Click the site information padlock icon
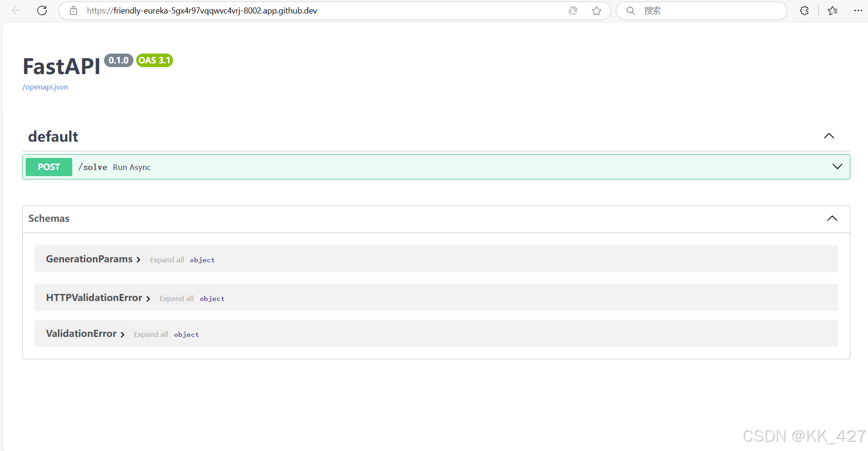The image size is (868, 451). (x=73, y=10)
